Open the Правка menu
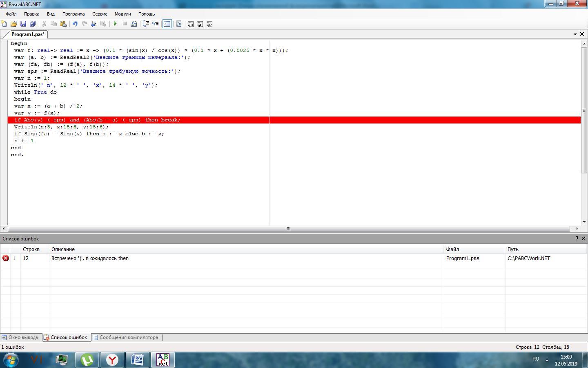The width and height of the screenshot is (588, 368). pos(31,14)
